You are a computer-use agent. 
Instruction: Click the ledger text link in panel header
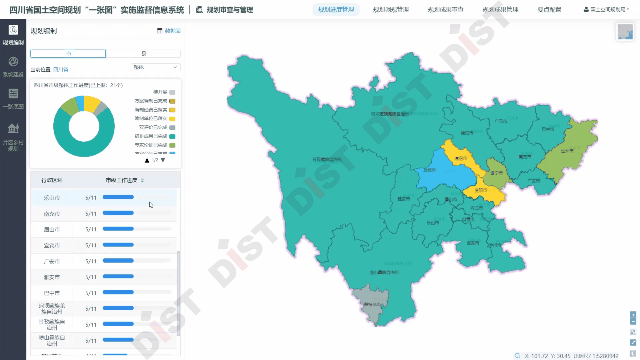[x=173, y=31]
